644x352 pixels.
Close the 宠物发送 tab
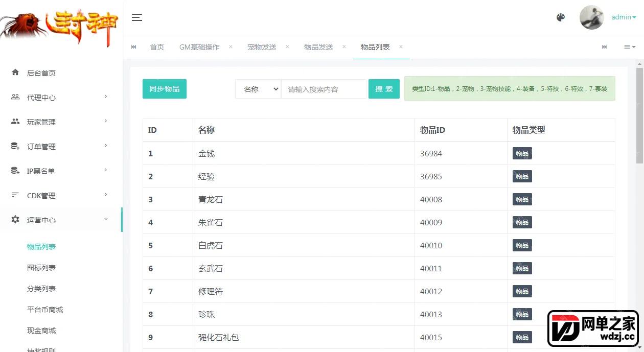tap(287, 46)
